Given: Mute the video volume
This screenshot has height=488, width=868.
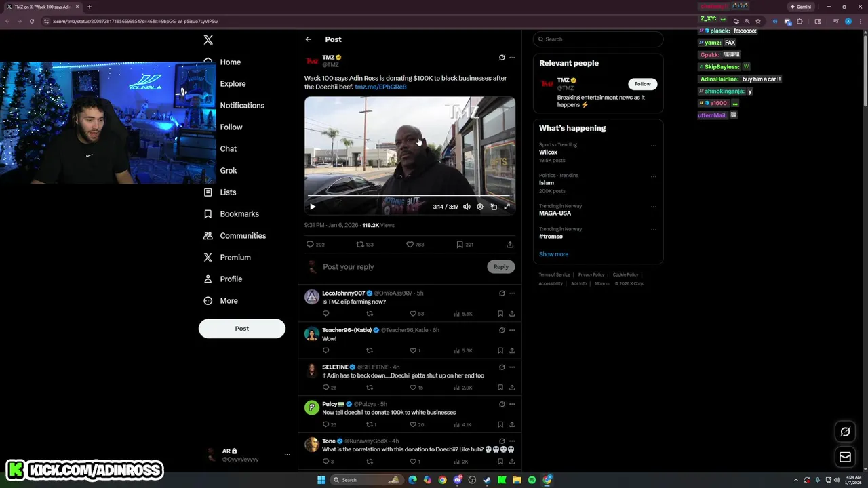Looking at the screenshot, I should (467, 207).
